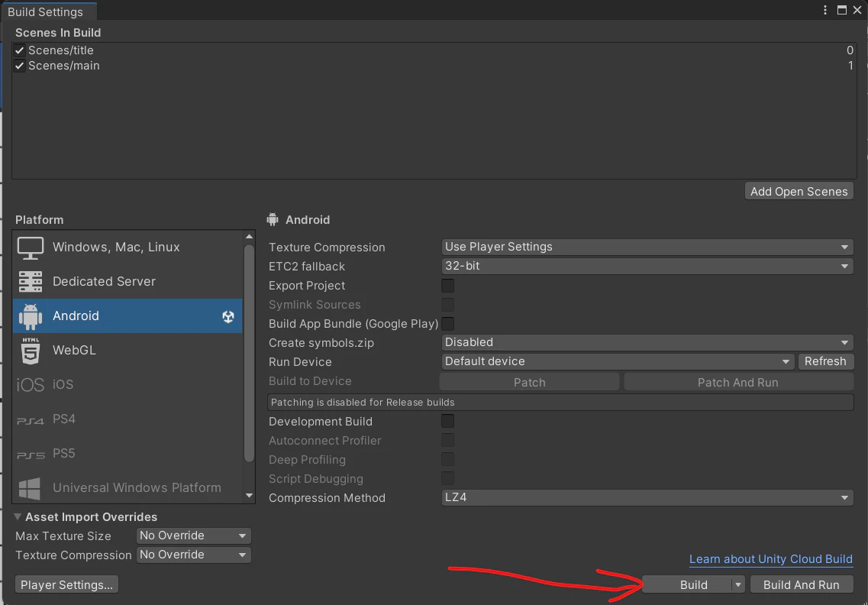868x605 pixels.
Task: Select the iOS platform entry
Action: click(x=127, y=385)
